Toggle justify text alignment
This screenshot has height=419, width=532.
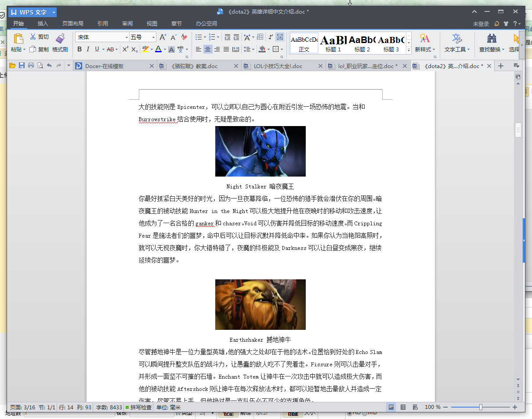coord(226,49)
